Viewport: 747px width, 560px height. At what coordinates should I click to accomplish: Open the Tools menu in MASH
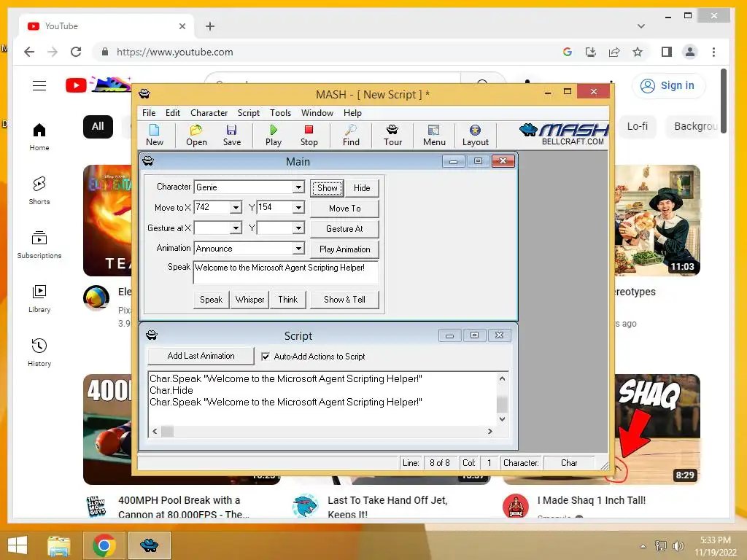coord(280,113)
